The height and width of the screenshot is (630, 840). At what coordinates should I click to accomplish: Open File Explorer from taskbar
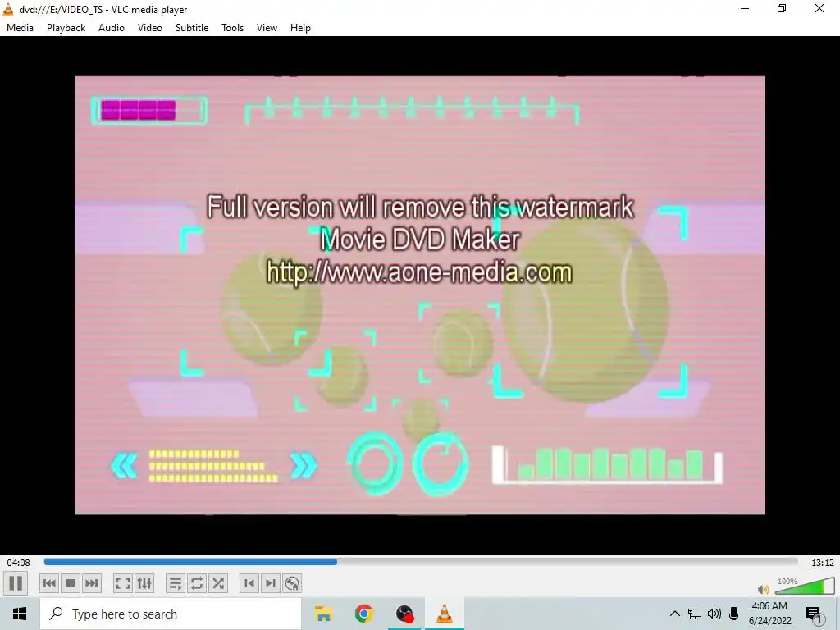coord(323,614)
